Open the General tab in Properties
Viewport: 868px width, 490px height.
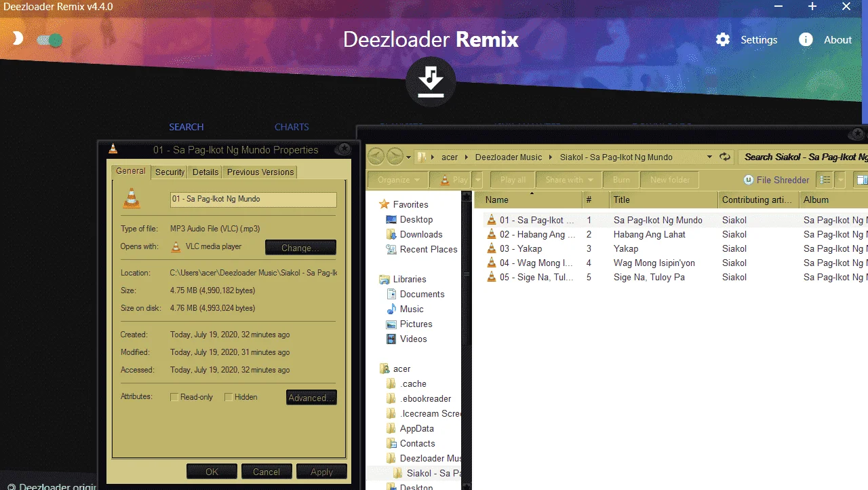coord(130,171)
